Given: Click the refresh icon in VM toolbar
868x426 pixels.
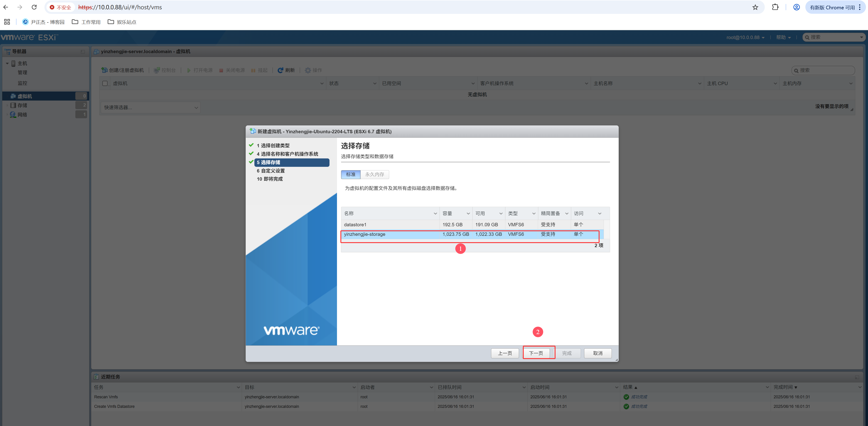Looking at the screenshot, I should coord(280,70).
